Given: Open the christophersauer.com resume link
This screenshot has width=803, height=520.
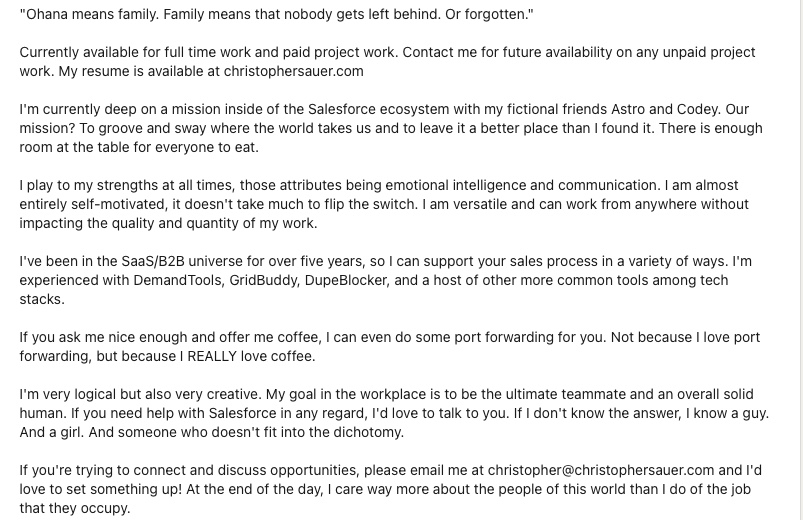Looking at the screenshot, I should [x=293, y=71].
